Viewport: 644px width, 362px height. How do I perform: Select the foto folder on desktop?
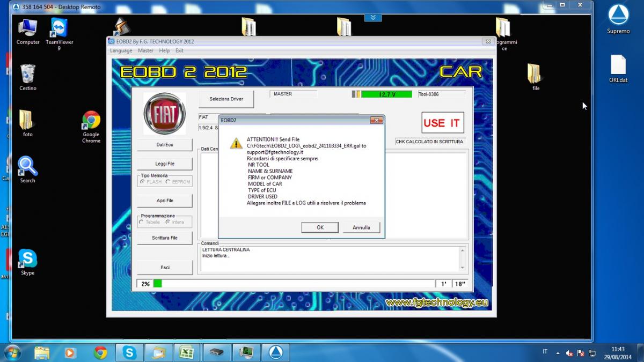tap(28, 123)
